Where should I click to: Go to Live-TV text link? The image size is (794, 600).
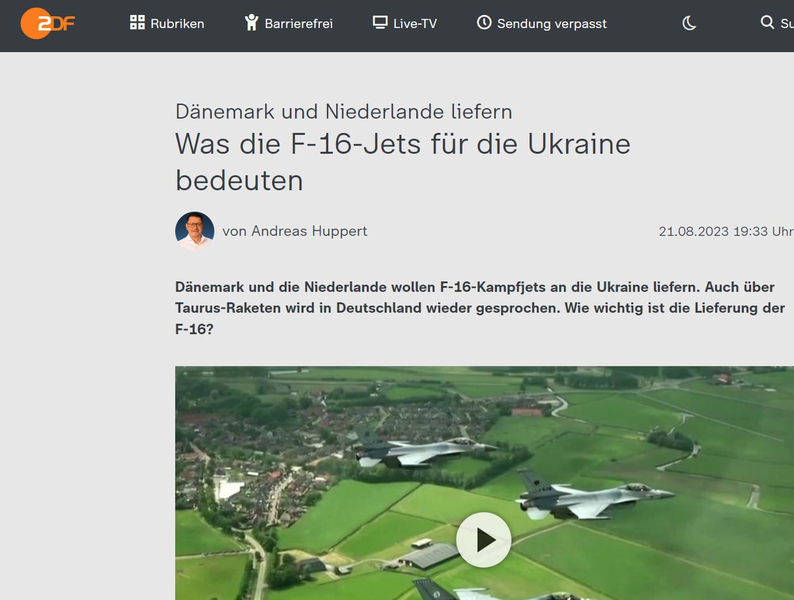[414, 23]
